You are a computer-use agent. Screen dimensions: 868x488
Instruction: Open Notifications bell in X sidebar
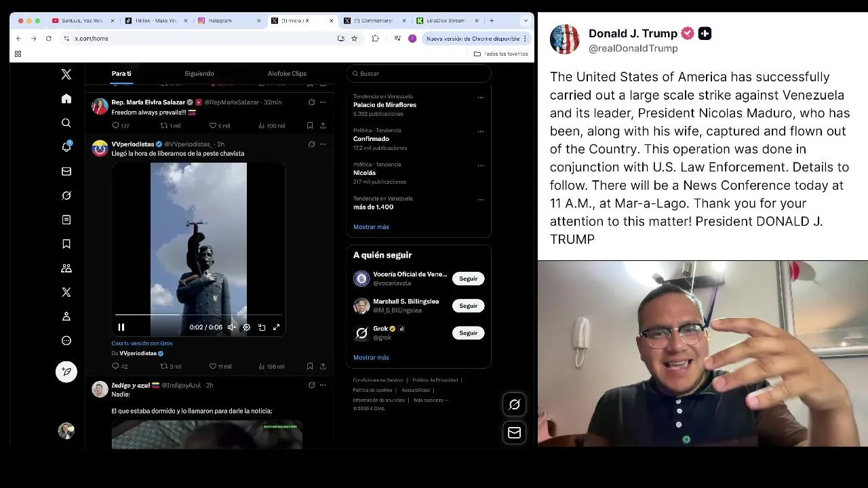pyautogui.click(x=66, y=146)
